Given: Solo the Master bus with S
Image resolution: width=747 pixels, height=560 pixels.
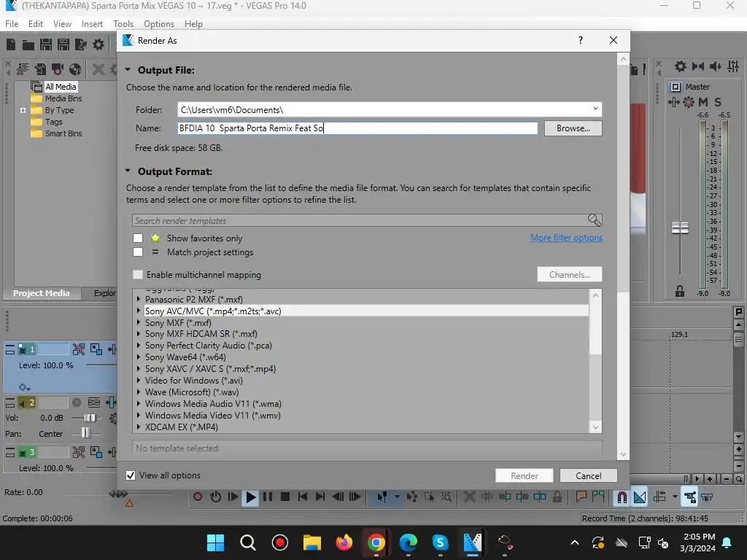Looking at the screenshot, I should (x=718, y=102).
